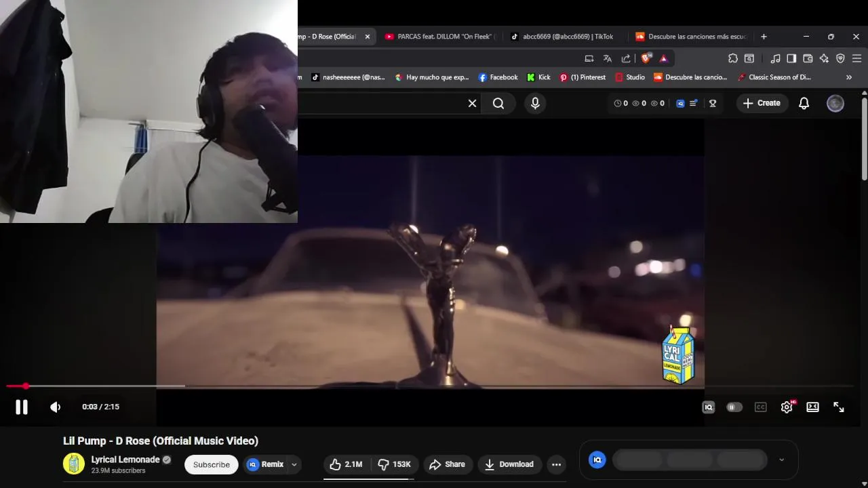
Task: Open browser main menu
Action: click(x=856, y=58)
